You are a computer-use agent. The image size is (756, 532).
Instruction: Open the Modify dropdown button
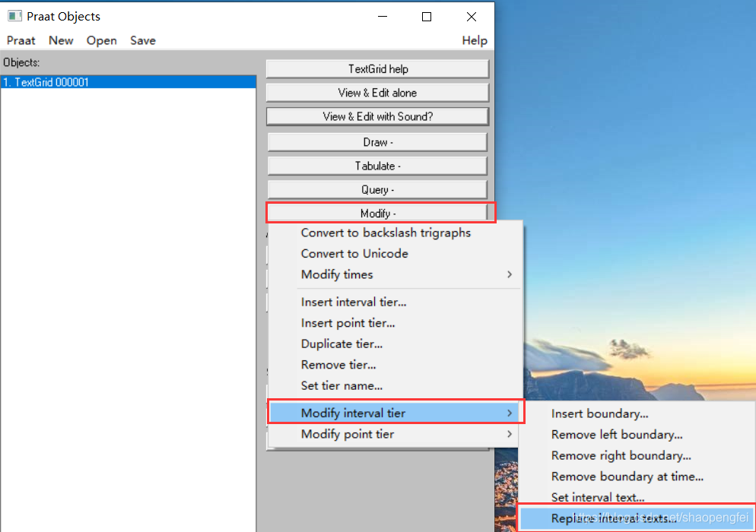[377, 213]
